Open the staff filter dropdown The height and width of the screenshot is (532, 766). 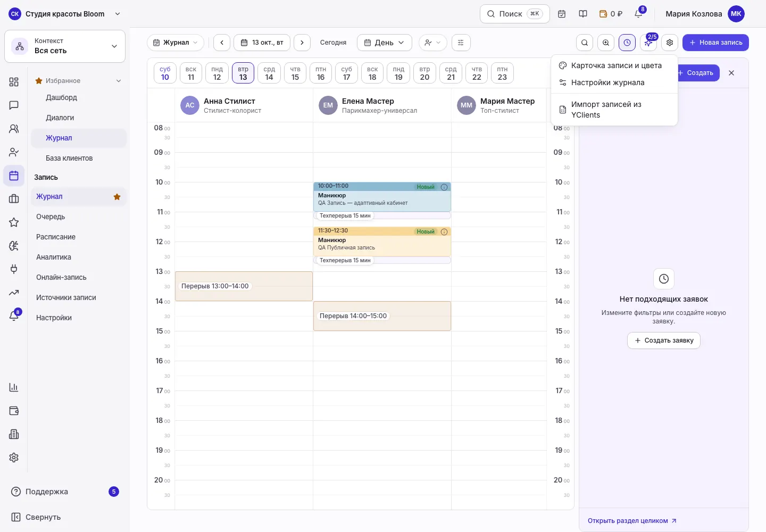point(432,43)
